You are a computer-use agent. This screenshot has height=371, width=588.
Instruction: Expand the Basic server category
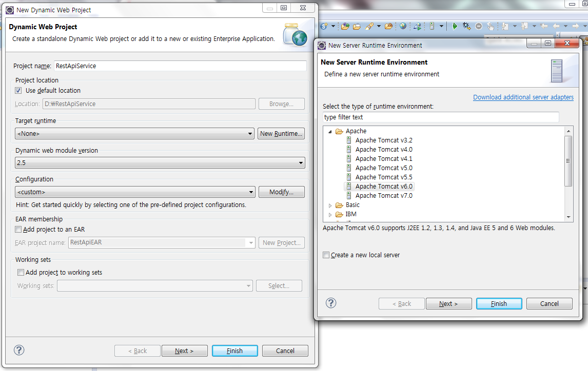(330, 205)
